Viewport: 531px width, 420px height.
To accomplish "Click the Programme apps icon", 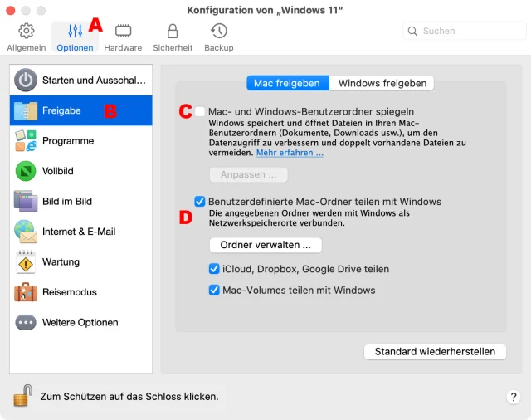I will [26, 140].
